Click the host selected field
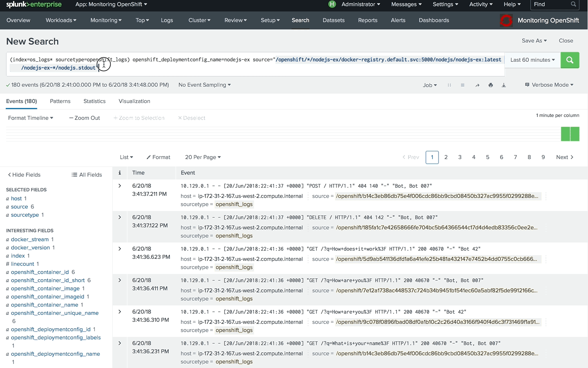 click(16, 198)
